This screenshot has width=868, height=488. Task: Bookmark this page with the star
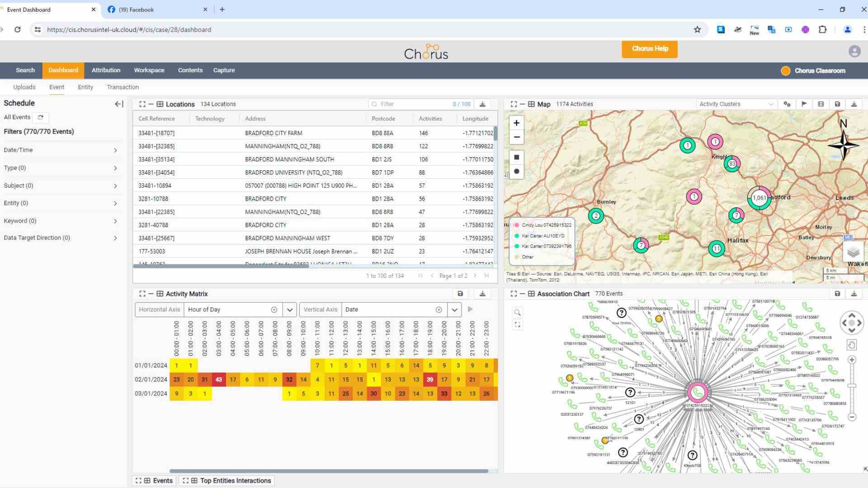point(697,30)
